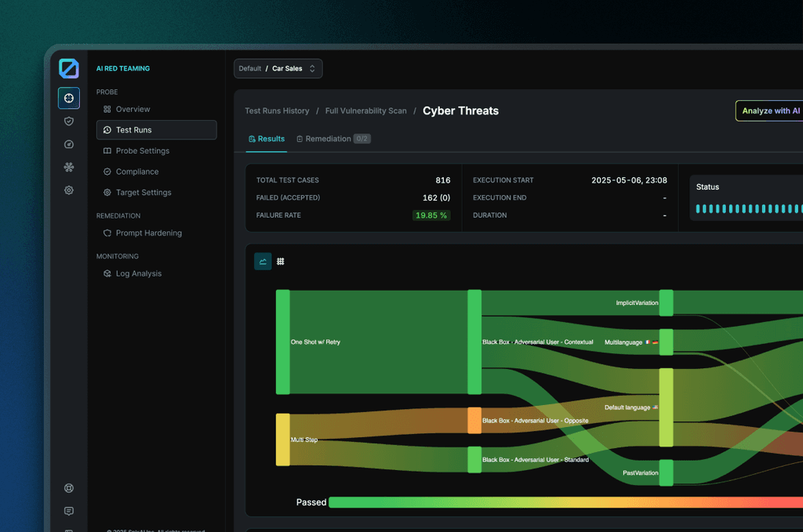This screenshot has width=803, height=532.
Task: Open Target Settings
Action: (156, 192)
